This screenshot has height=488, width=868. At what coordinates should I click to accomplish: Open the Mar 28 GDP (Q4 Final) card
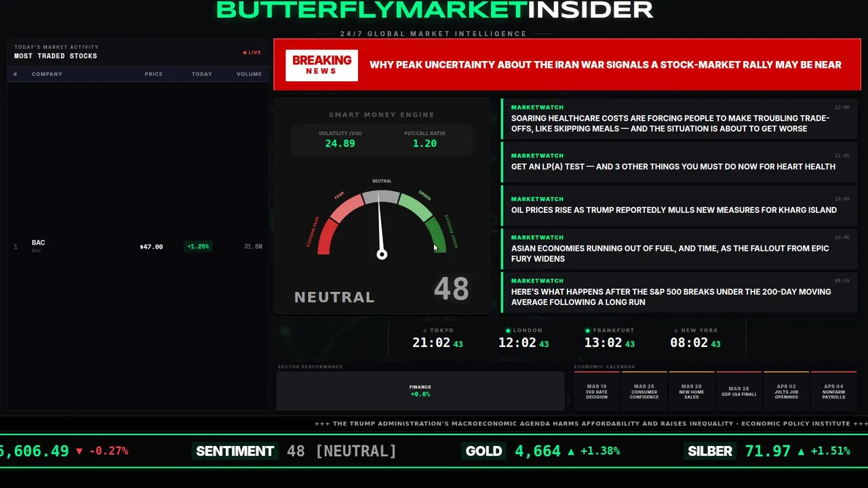(739, 391)
